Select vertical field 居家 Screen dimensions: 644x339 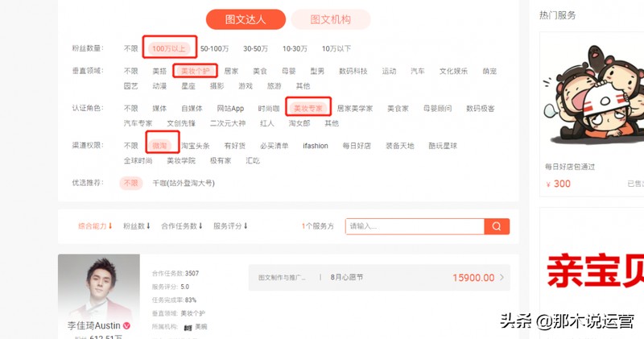point(231,71)
